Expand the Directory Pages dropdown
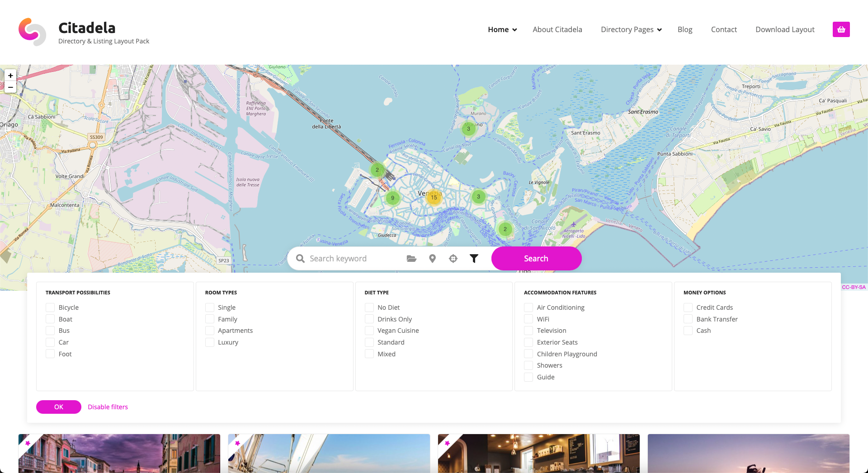868x473 pixels. coord(631,29)
